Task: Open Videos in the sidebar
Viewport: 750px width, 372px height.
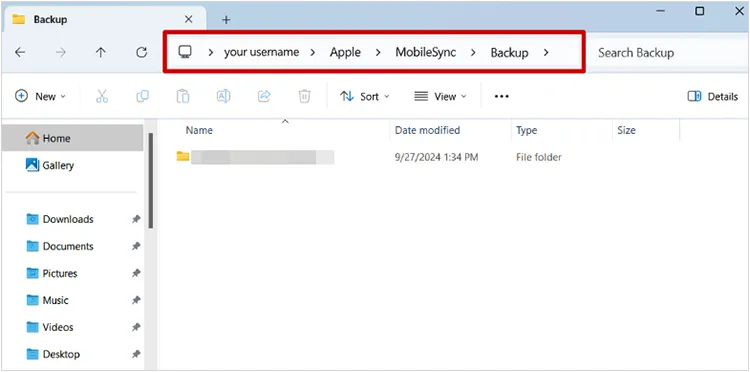Action: coord(58,328)
